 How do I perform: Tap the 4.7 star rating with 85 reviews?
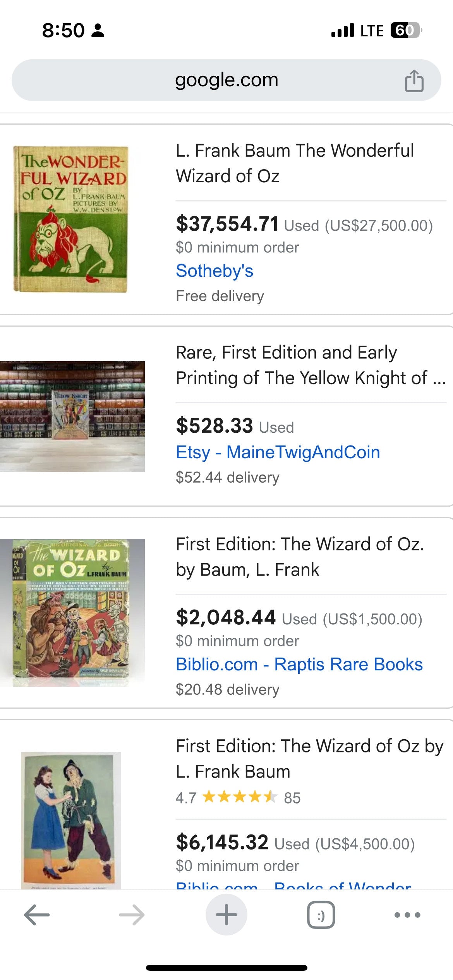point(238,798)
